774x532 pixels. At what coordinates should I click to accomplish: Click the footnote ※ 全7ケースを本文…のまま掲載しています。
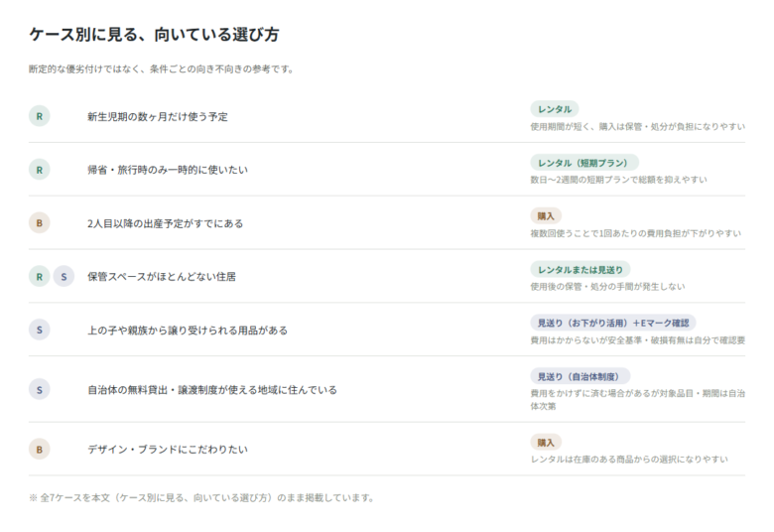coord(201,498)
